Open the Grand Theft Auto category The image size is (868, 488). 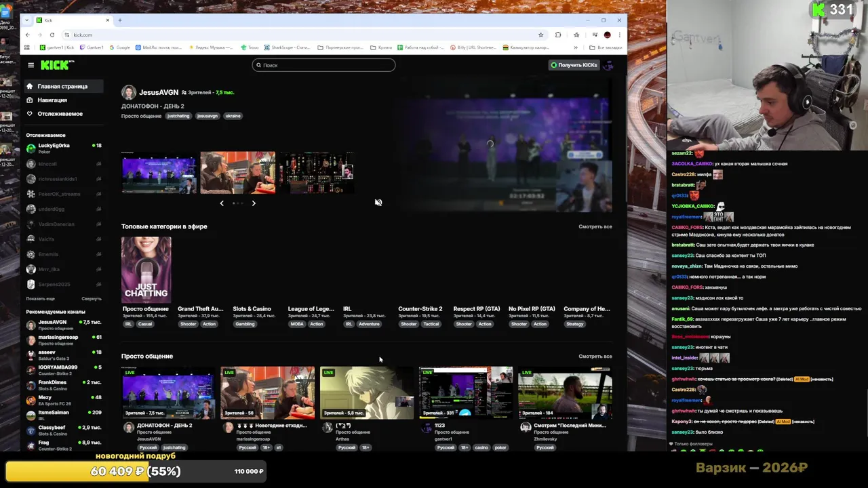point(200,309)
